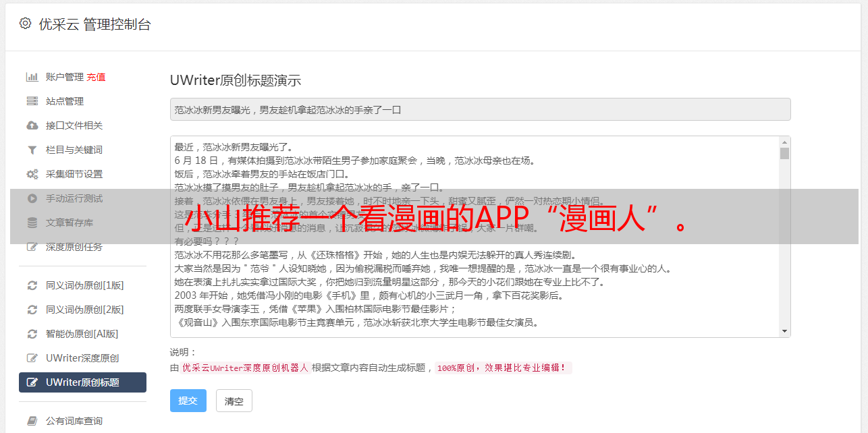Click the edit icon for UWriter原创标题
The width and height of the screenshot is (868, 433).
point(32,382)
